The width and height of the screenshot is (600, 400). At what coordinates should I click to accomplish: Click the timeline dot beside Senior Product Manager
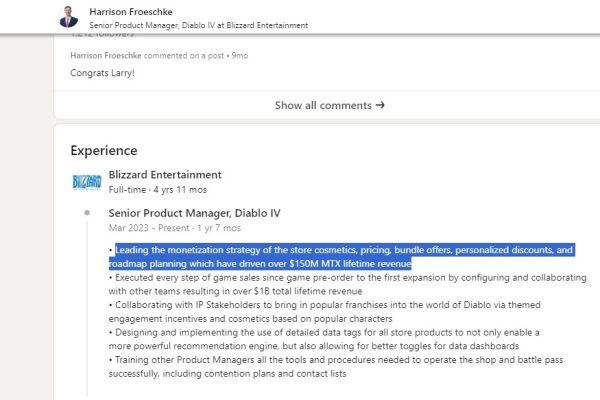tap(87, 212)
